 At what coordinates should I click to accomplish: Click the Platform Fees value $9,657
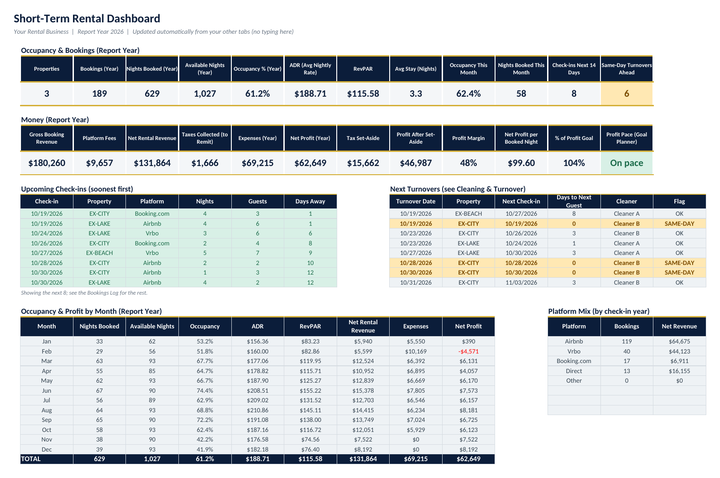99,163
